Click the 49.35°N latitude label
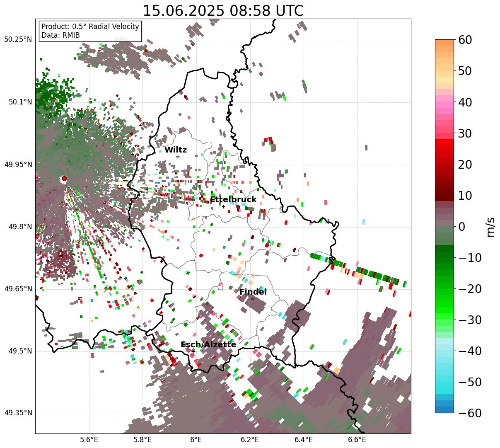Image resolution: width=500 pixels, height=448 pixels. click(x=18, y=413)
